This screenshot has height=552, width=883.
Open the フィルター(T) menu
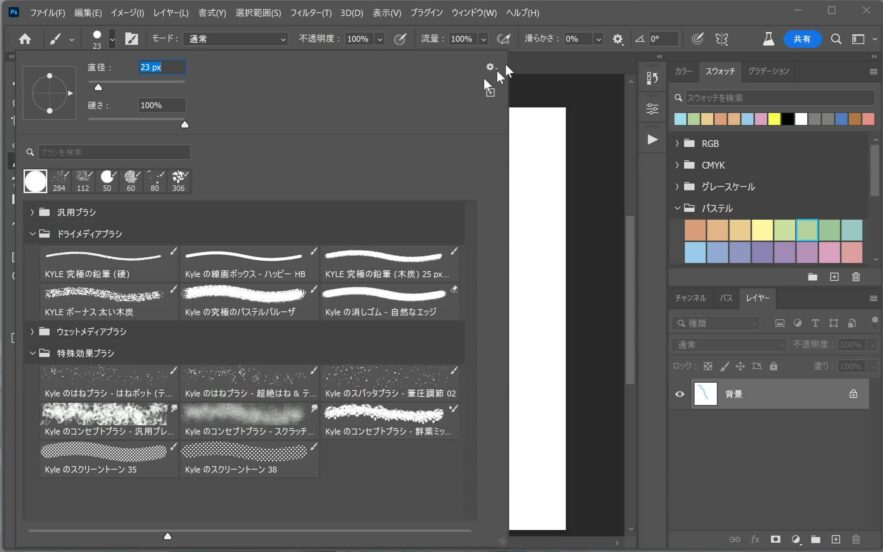click(311, 12)
